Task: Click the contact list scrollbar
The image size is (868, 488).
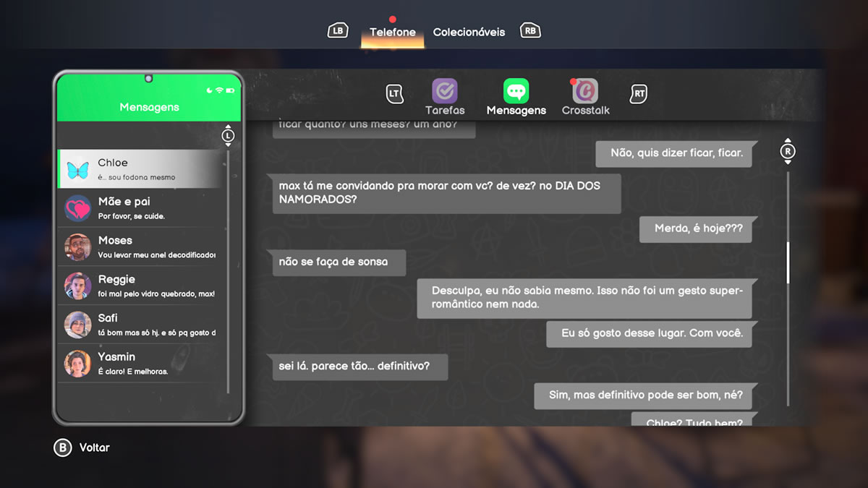Action: pos(228,271)
